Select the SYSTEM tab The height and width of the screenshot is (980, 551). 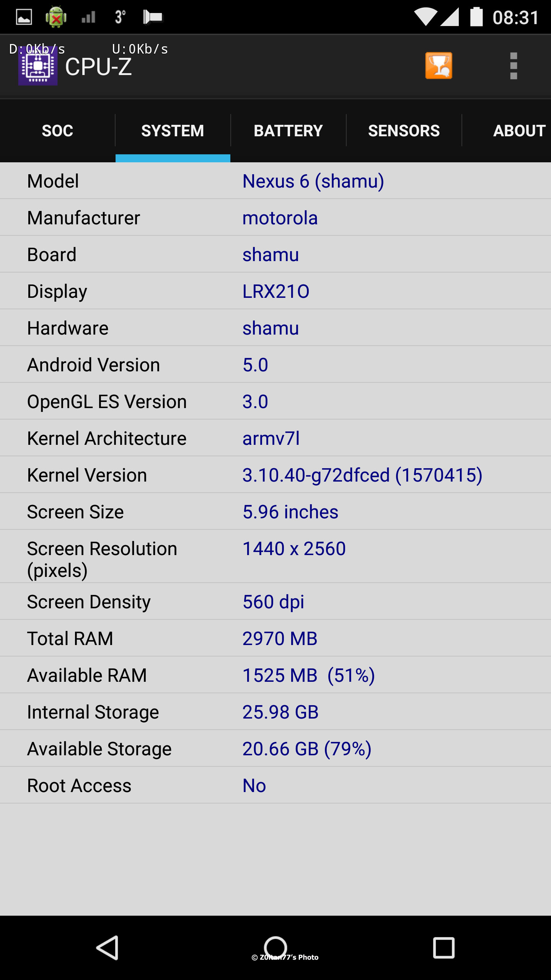tap(173, 131)
